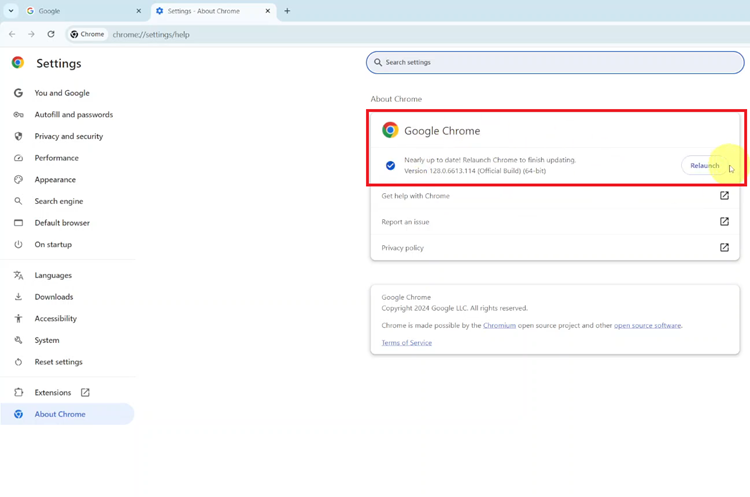
Task: Open Reset settings page
Action: pos(58,362)
